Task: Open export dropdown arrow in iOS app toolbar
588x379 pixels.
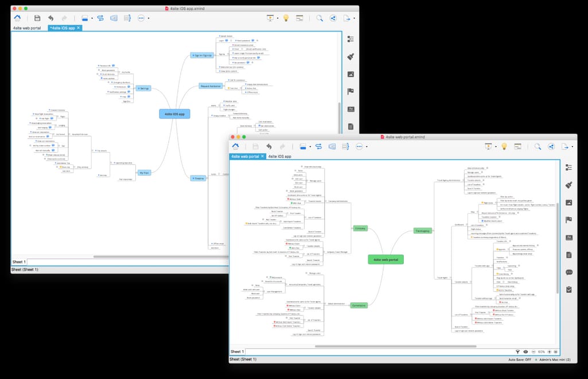Action: coord(354,18)
